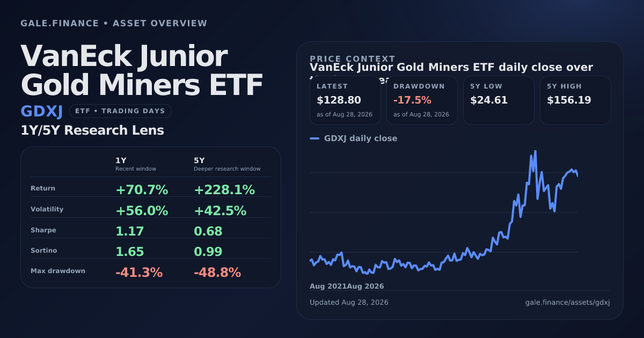The image size is (644, 338).
Task: Click the Max drawdown row label
Action: tap(58, 271)
